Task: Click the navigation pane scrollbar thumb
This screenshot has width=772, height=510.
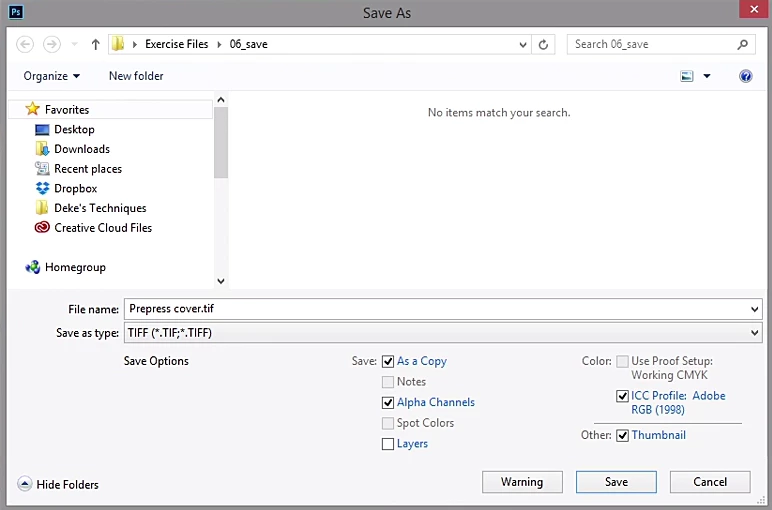Action: [221, 143]
